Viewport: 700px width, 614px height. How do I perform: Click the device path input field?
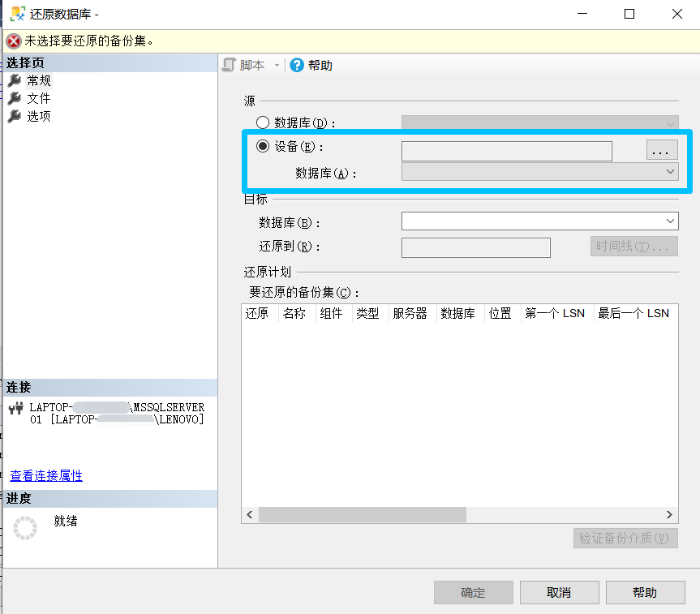tap(506, 150)
